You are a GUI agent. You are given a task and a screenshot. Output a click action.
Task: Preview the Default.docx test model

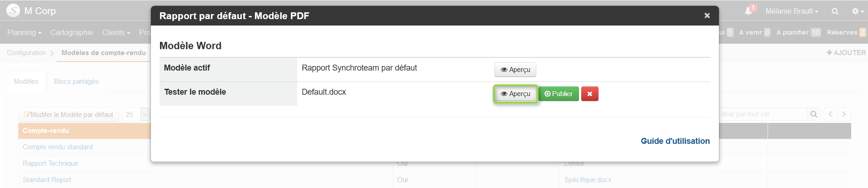(x=515, y=94)
